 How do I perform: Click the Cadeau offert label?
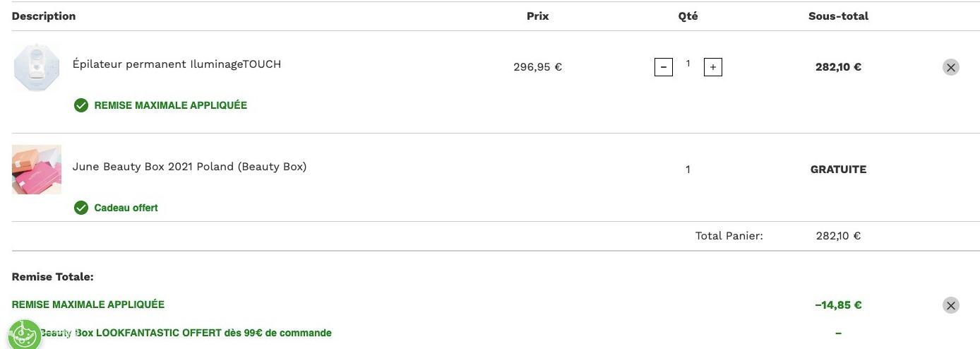[126, 208]
